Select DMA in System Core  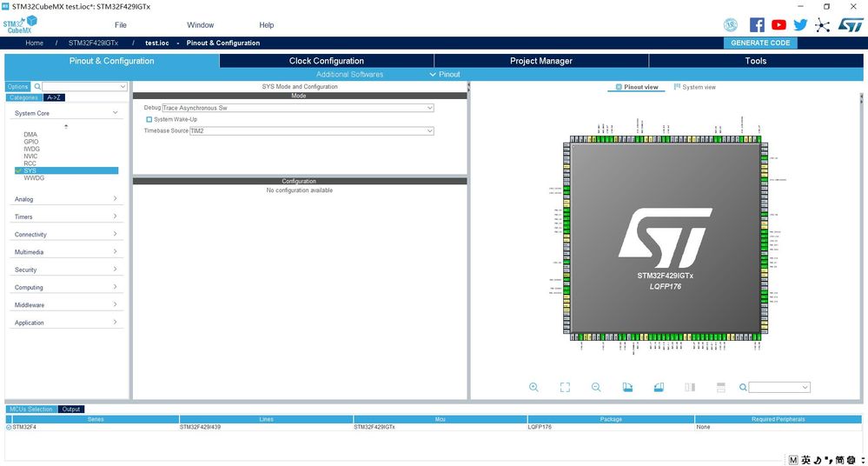click(x=30, y=135)
